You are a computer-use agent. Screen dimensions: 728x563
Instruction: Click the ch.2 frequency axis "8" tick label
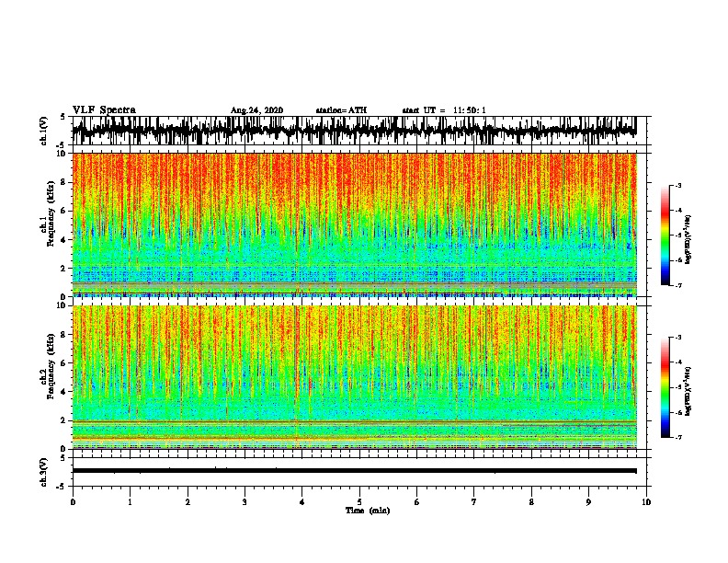(x=63, y=335)
